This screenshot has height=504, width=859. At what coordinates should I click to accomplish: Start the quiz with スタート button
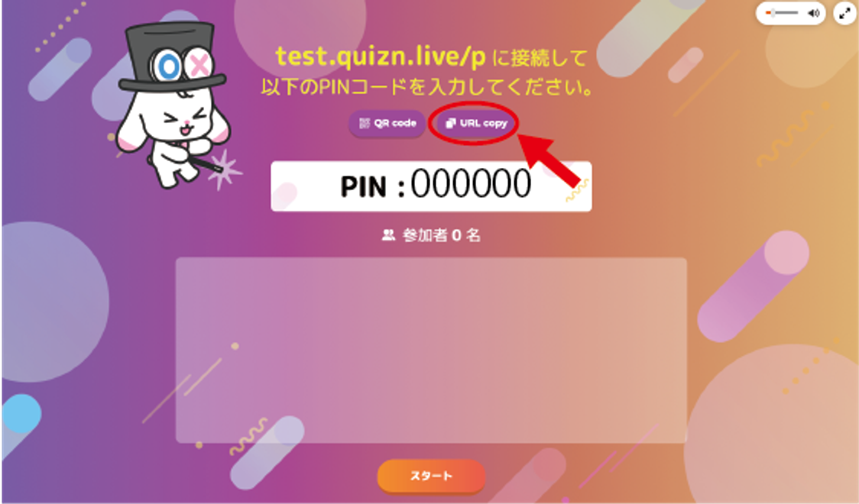point(431,476)
